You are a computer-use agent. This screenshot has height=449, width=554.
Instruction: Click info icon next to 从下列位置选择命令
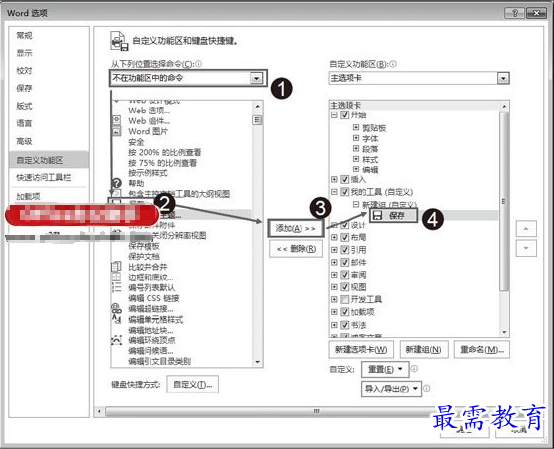(x=199, y=64)
